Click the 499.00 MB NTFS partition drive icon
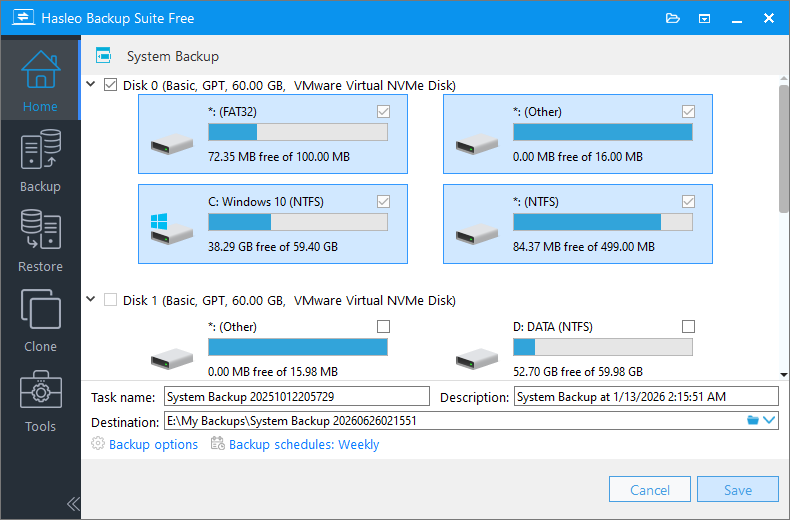The image size is (790, 520). point(477,234)
